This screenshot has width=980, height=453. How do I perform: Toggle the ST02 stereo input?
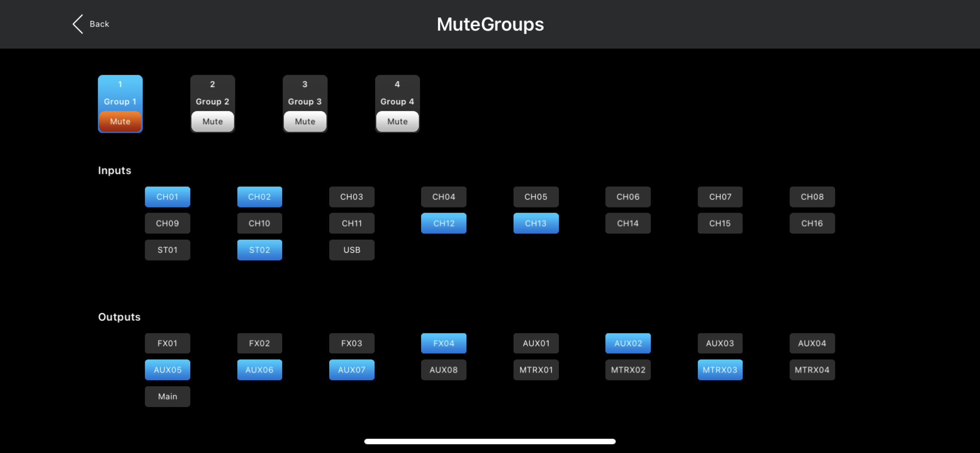point(260,250)
